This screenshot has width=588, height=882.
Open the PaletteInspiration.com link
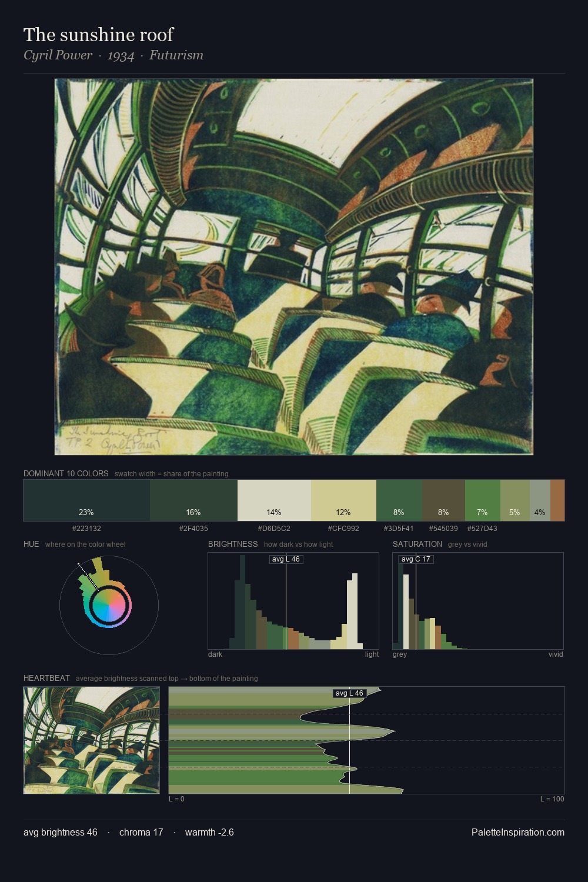pyautogui.click(x=518, y=833)
